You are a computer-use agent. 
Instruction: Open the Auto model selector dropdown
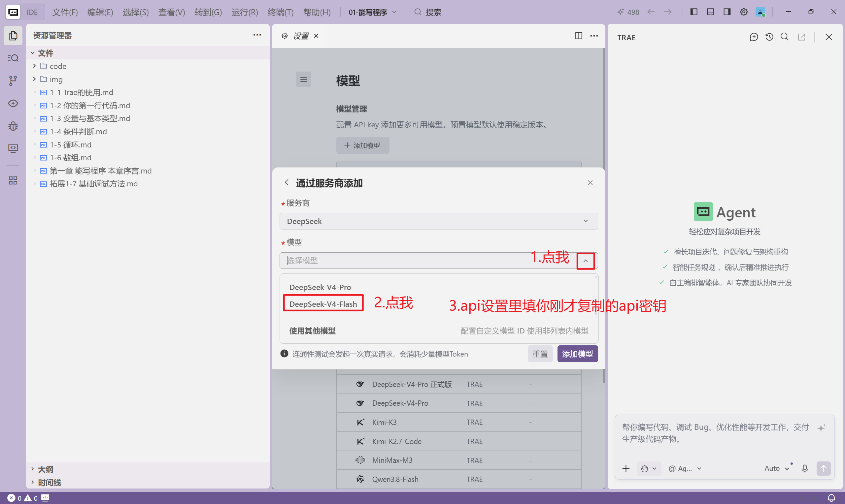[777, 468]
